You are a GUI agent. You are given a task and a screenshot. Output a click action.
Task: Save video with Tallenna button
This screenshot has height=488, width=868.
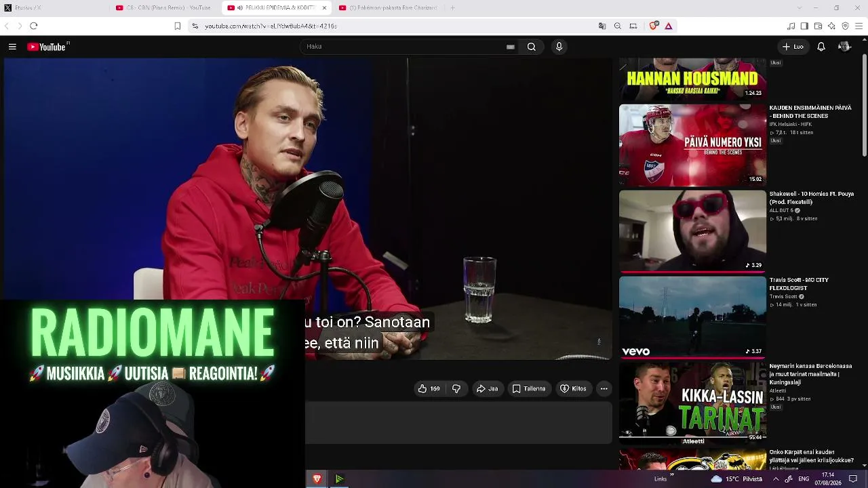(x=529, y=388)
